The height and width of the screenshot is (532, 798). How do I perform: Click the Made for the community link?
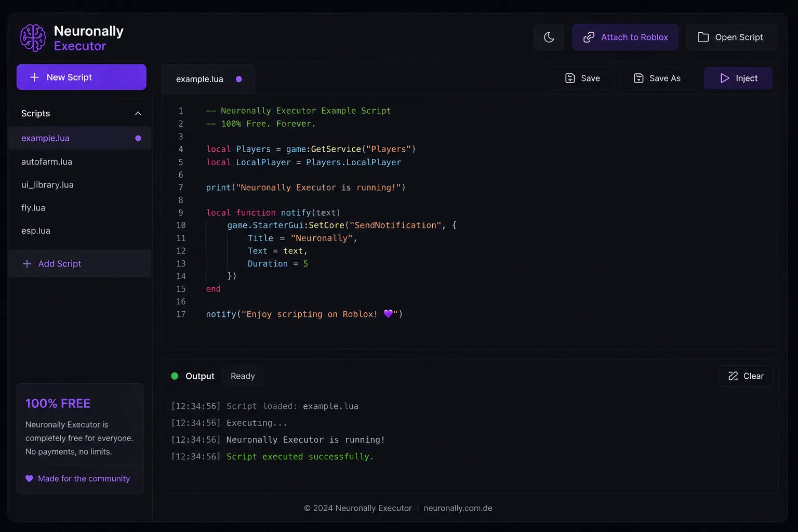[84, 478]
